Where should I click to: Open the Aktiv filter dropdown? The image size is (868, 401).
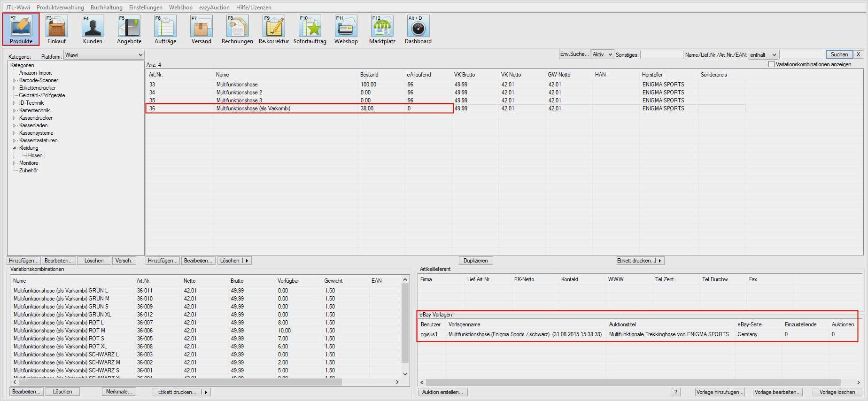[x=602, y=54]
